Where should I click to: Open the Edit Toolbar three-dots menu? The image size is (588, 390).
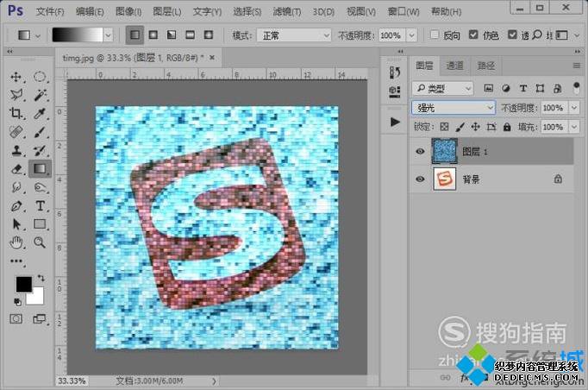pyautogui.click(x=16, y=261)
